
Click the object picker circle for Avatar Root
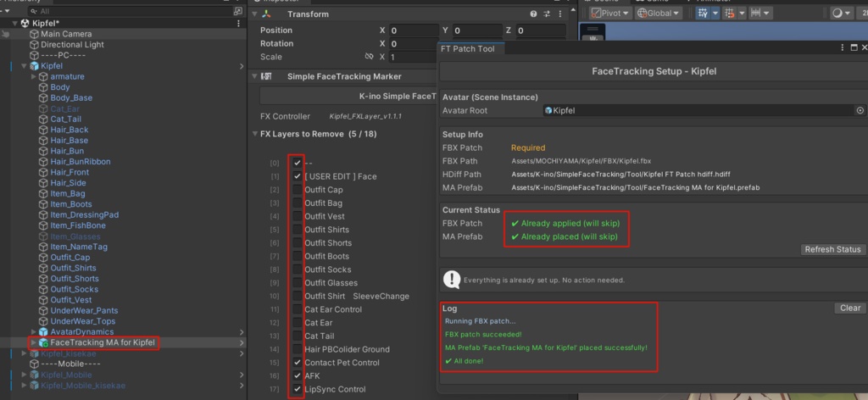[860, 110]
